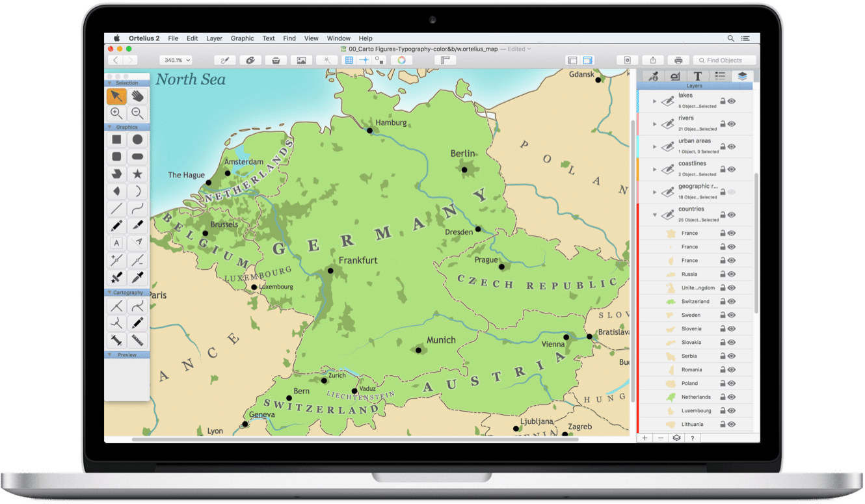Switch to the Text inspector tab

[x=697, y=76]
